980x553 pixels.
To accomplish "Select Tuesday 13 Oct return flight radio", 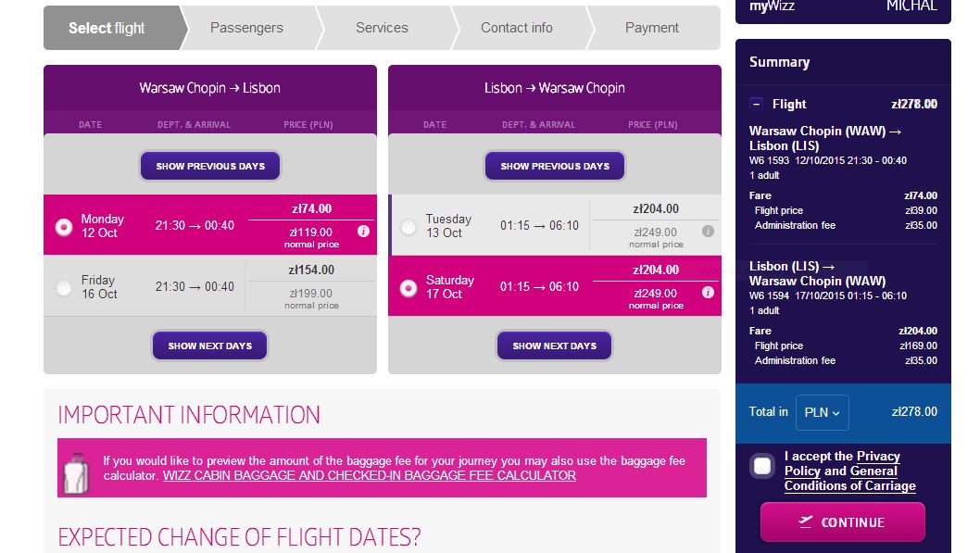I will (x=408, y=227).
